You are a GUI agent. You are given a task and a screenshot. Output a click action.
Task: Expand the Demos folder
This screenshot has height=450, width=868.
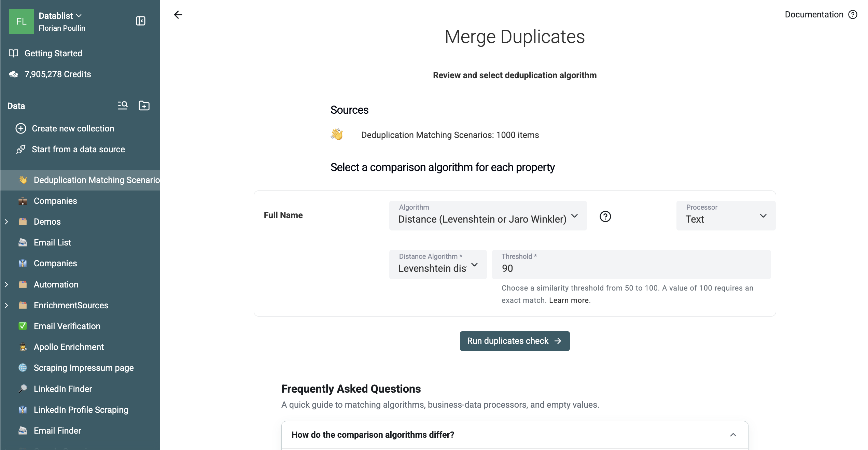[6, 222]
